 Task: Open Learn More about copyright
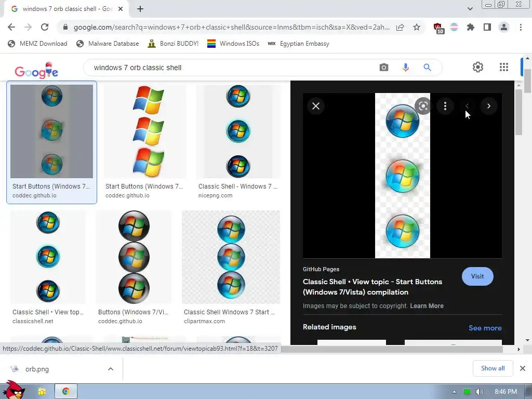(x=427, y=305)
